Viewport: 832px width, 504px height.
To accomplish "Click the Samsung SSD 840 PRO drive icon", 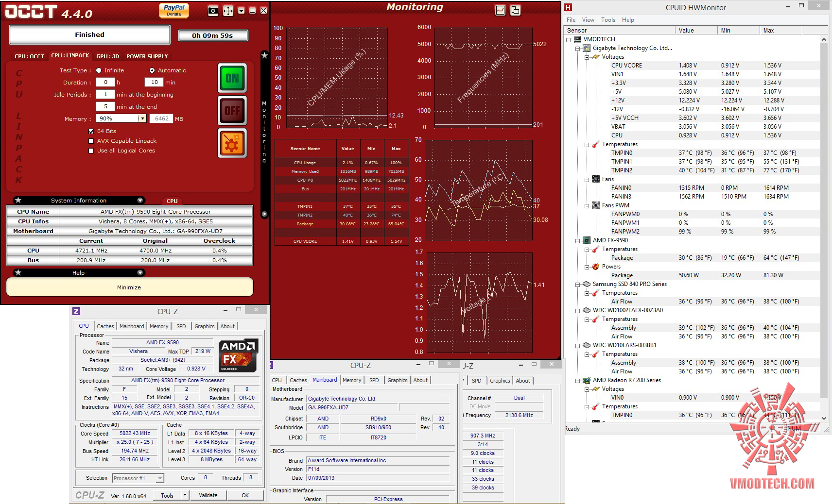I will (587, 284).
